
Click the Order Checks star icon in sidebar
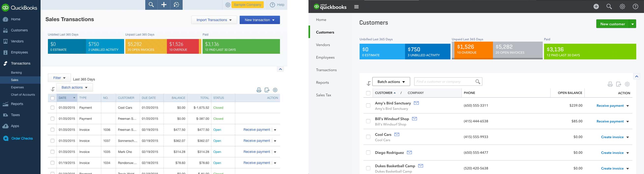pos(6,139)
